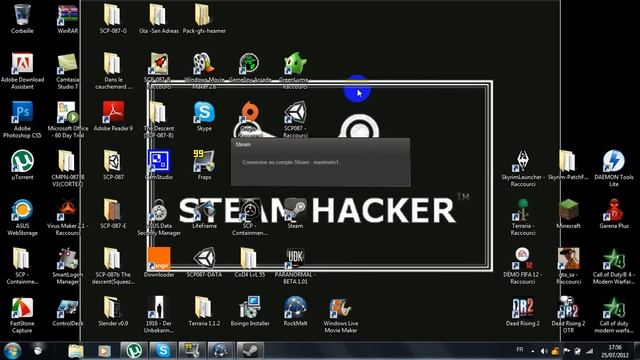Launch Boingo Installer desktop icon
The height and width of the screenshot is (360, 640).
pyautogui.click(x=250, y=311)
